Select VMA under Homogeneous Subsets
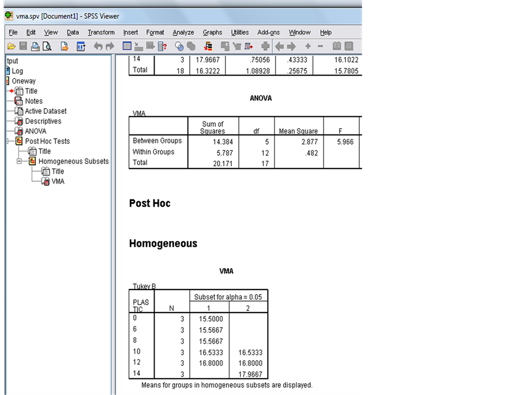 58,182
